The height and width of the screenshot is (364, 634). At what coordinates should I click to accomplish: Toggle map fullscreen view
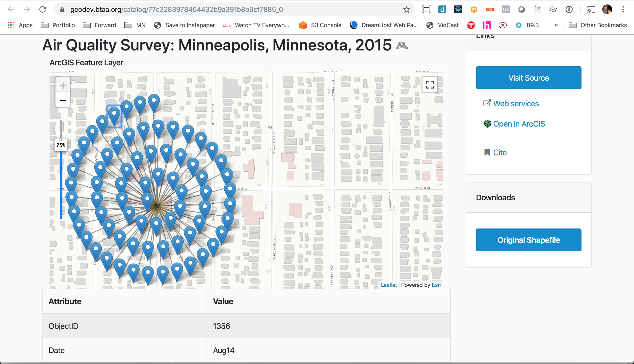point(429,85)
